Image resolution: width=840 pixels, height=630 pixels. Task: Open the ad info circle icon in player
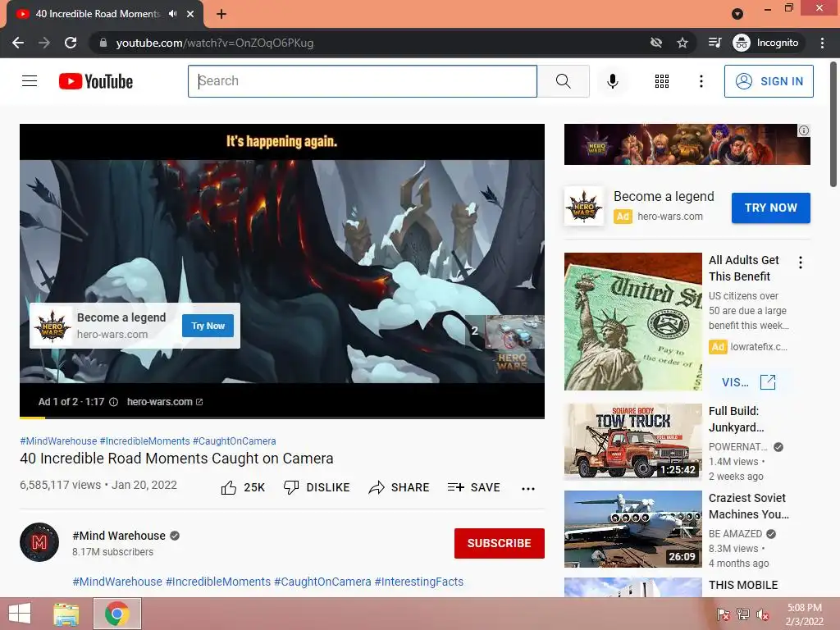[113, 402]
